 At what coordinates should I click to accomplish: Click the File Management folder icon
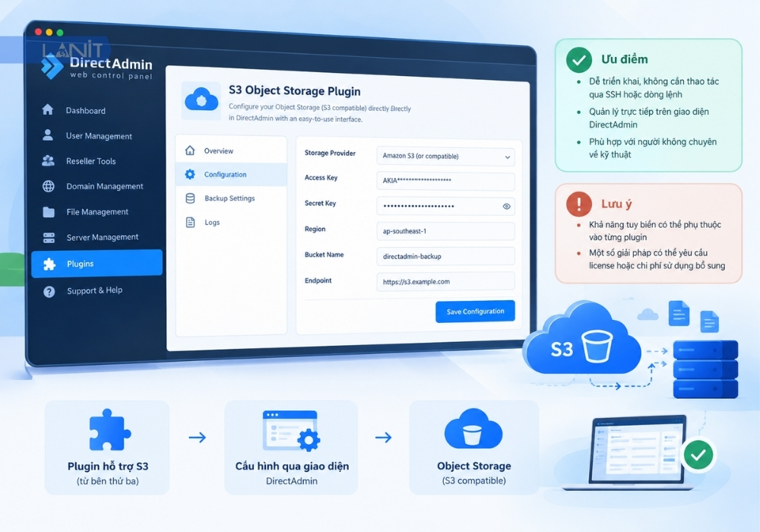click(x=49, y=212)
